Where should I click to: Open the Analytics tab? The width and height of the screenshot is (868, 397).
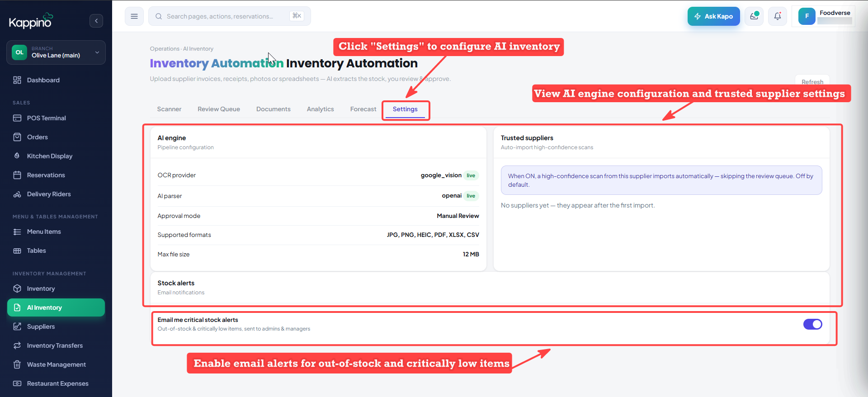click(320, 109)
